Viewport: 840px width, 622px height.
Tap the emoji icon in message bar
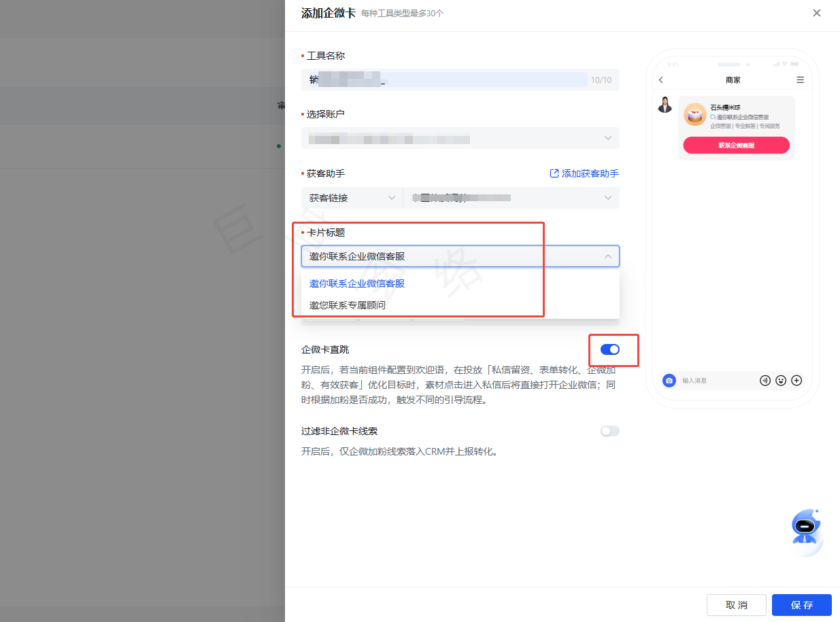pyautogui.click(x=781, y=381)
